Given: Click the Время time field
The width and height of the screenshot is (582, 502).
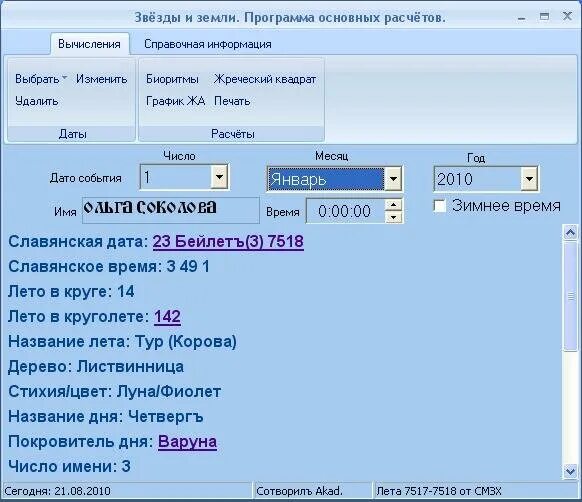Looking at the screenshot, I should tap(345, 211).
